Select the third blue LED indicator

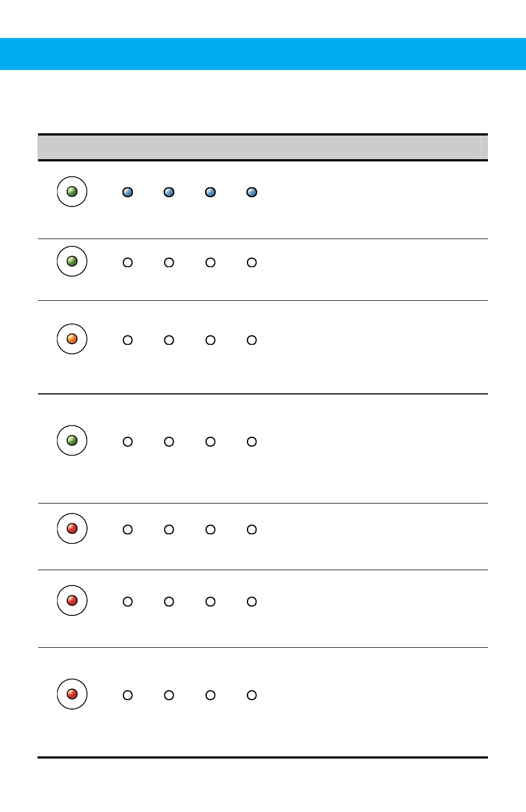[211, 192]
